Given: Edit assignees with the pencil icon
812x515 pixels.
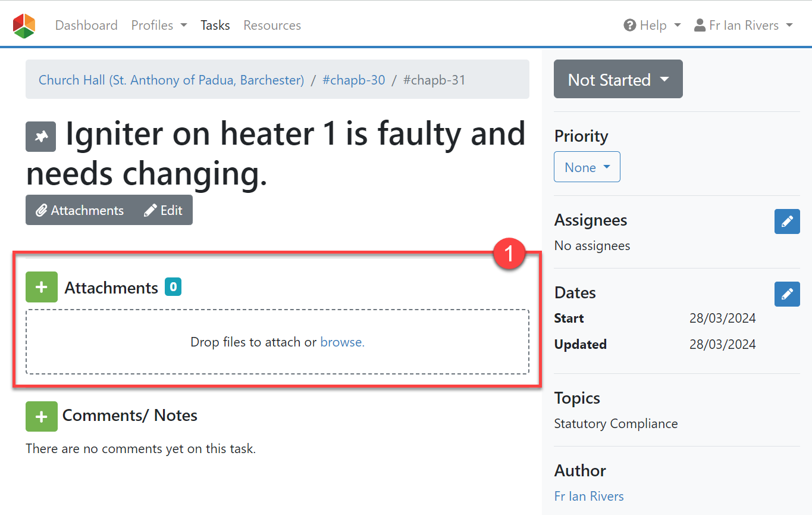Looking at the screenshot, I should [x=787, y=221].
